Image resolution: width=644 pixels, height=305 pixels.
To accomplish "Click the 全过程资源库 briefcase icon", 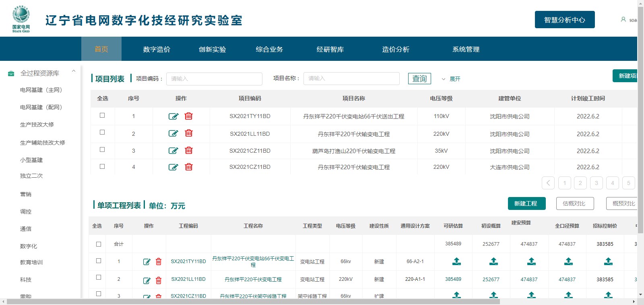I will [11, 73].
